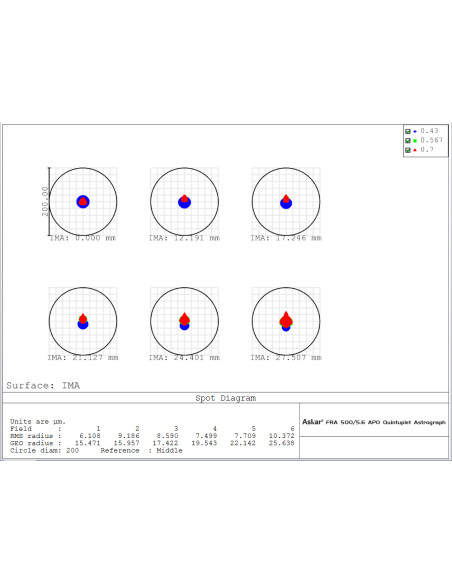Toggle the 0.567 wavelength checkbox
The image size is (452, 584).
click(408, 141)
